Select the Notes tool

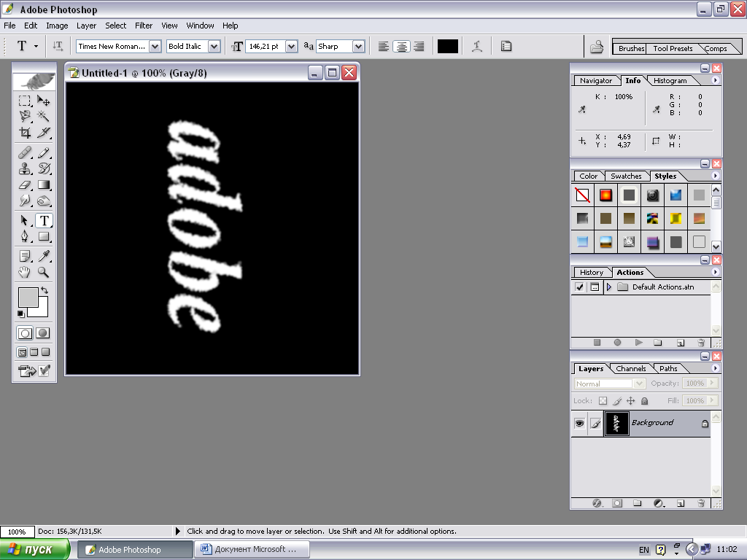[x=25, y=256]
